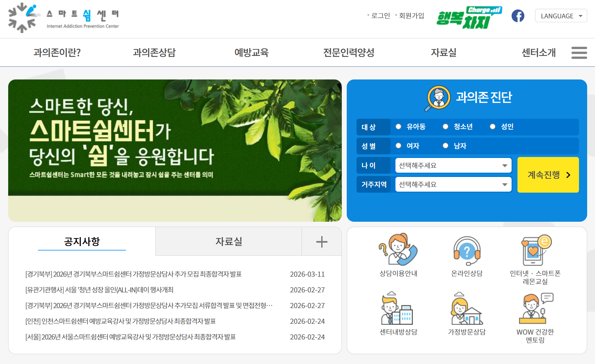Open the 예방교육 menu
The height and width of the screenshot is (364, 595).
pos(252,53)
